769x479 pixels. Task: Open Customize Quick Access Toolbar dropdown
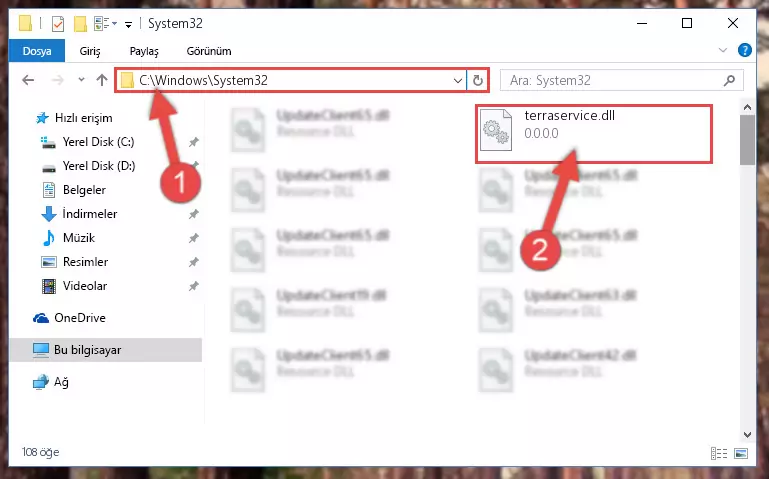[128, 24]
